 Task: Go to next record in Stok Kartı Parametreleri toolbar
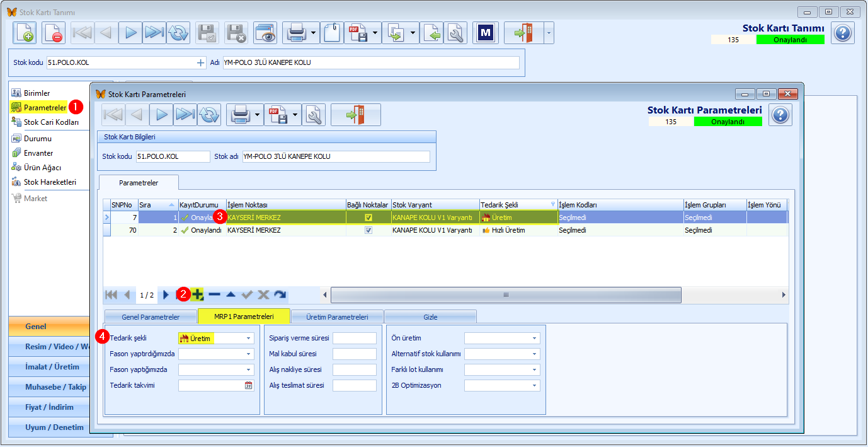click(162, 115)
